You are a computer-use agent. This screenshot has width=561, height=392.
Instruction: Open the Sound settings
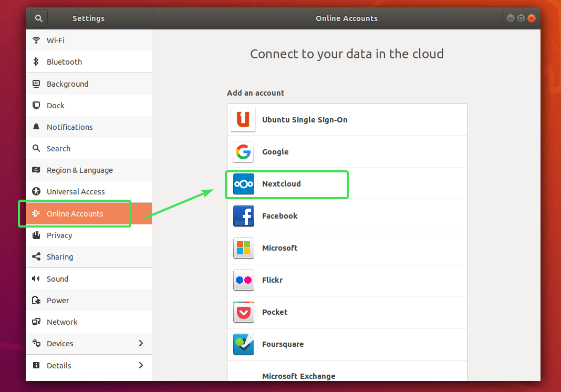pyautogui.click(x=89, y=278)
